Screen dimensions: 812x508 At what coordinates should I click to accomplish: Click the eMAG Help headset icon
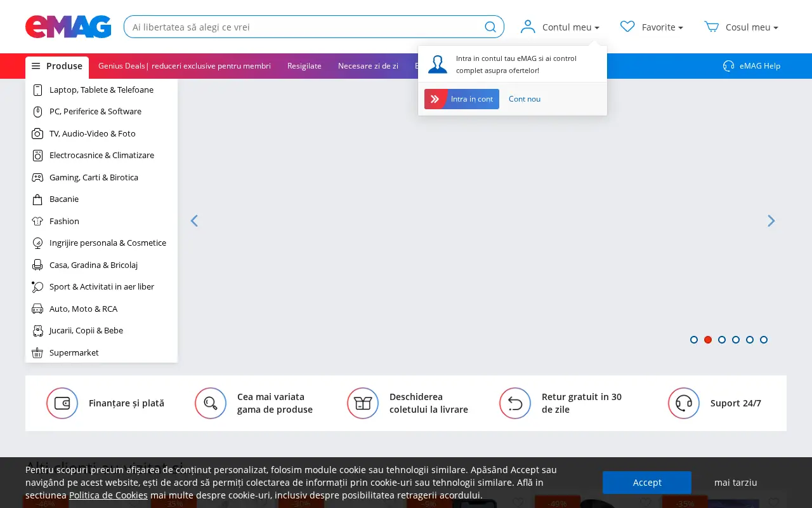point(729,66)
